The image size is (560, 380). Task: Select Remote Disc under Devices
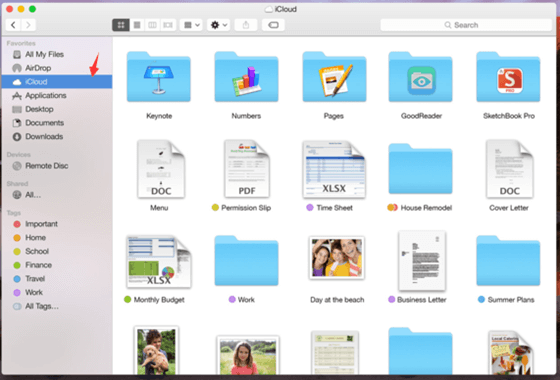57,166
